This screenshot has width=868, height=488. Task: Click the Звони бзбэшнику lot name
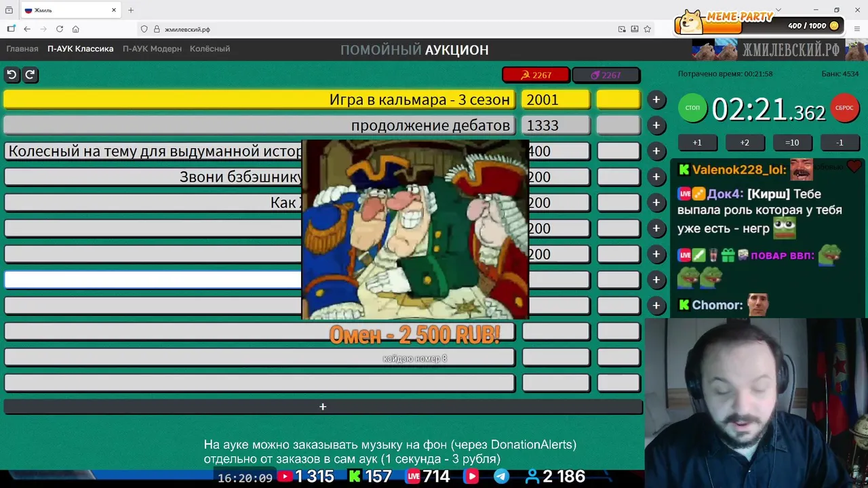tap(153, 177)
